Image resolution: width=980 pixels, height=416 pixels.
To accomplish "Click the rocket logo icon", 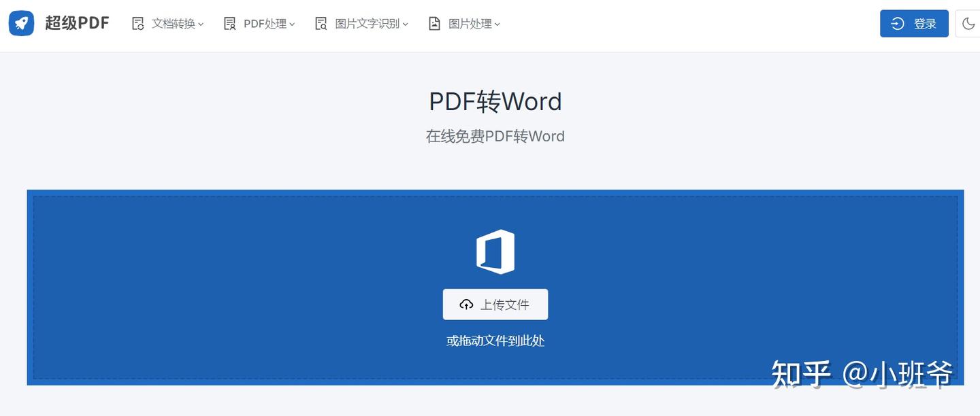I will (21, 23).
